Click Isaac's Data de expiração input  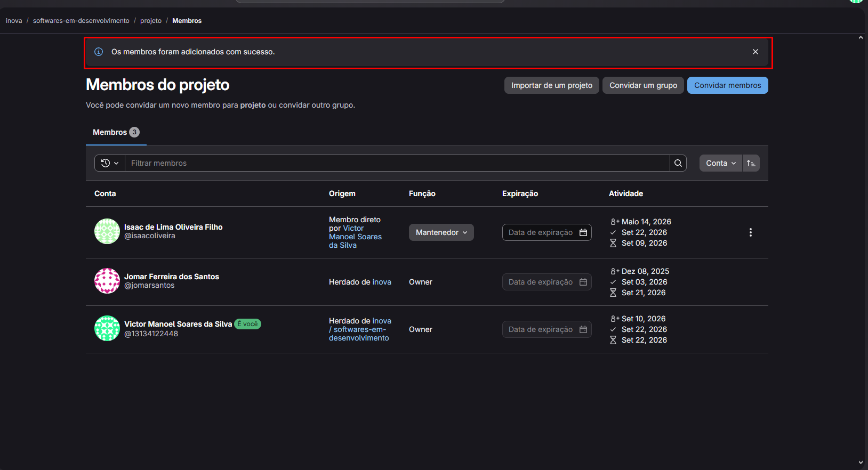point(546,232)
